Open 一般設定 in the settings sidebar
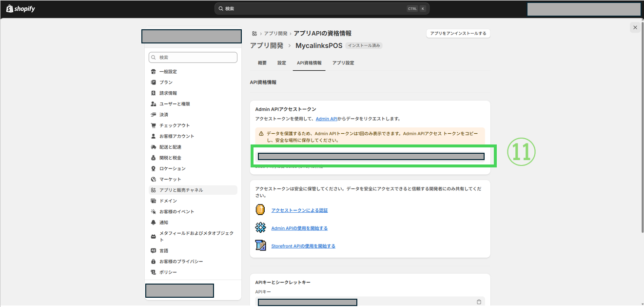 168,72
